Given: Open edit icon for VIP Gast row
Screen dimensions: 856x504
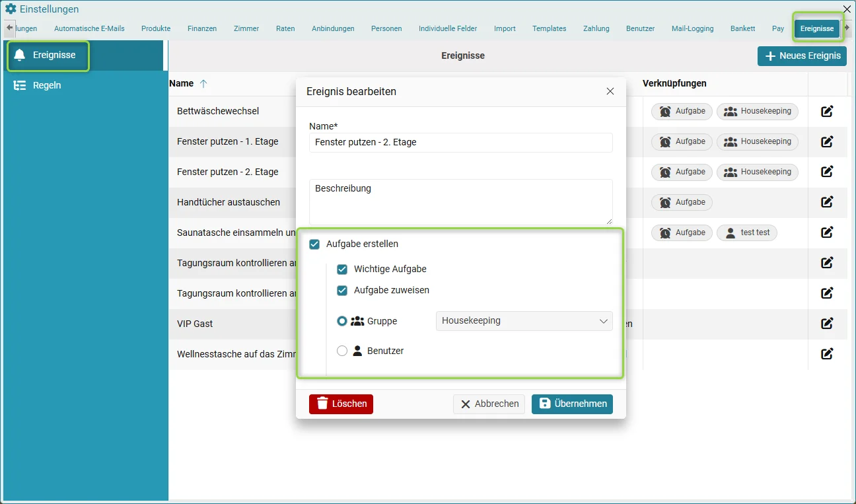Looking at the screenshot, I should pyautogui.click(x=827, y=324).
